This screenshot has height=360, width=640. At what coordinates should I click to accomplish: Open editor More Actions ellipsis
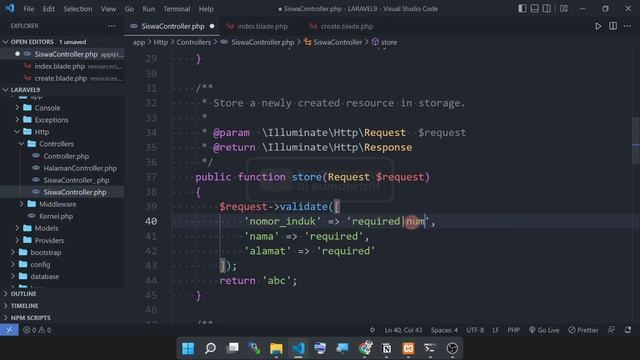627,26
